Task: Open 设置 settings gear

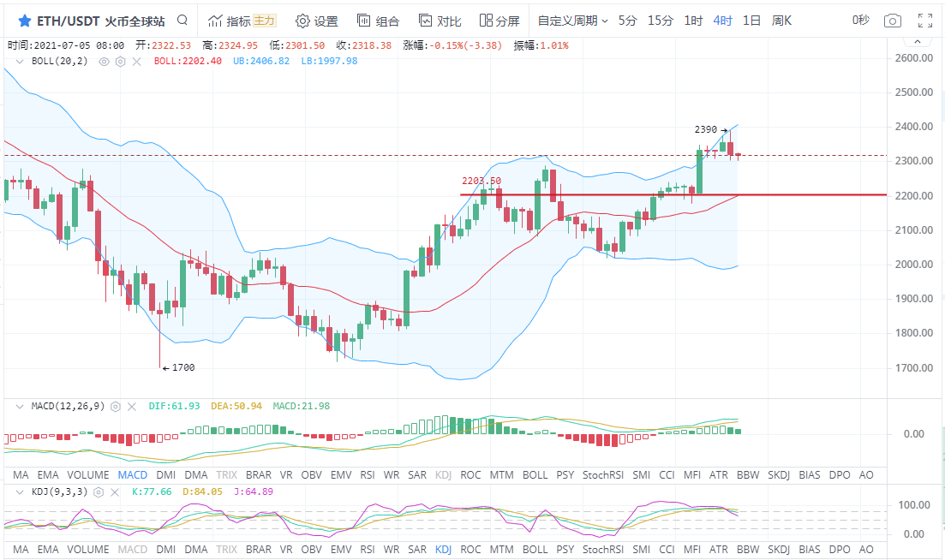Action: point(317,21)
